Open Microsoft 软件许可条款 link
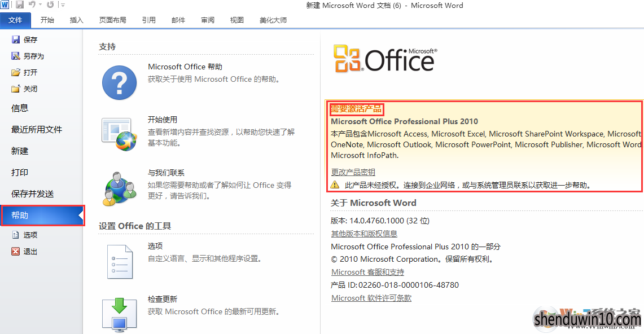The height and width of the screenshot is (334, 644). (x=371, y=298)
